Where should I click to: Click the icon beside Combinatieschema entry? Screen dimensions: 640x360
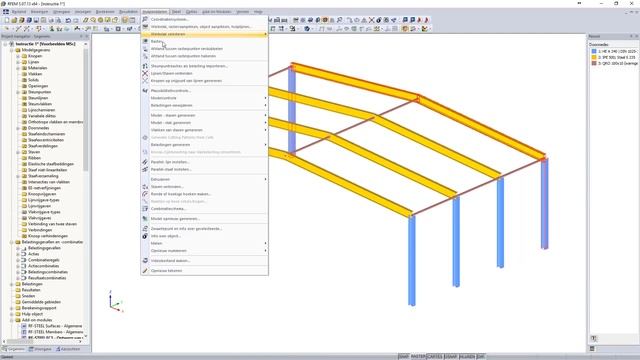tap(145, 209)
